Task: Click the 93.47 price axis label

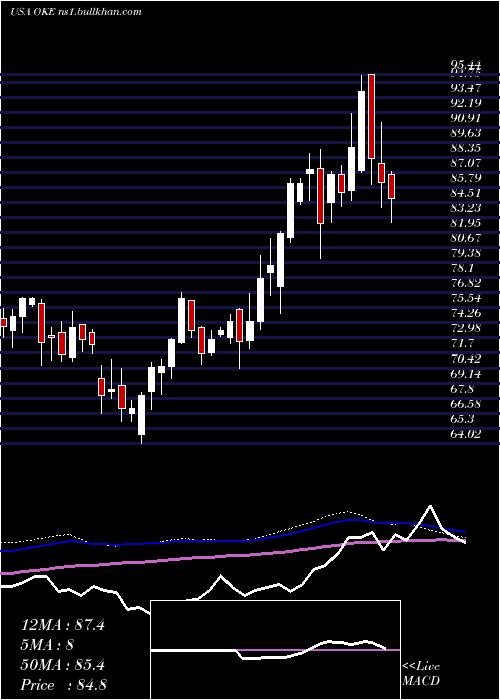Action: [x=466, y=88]
